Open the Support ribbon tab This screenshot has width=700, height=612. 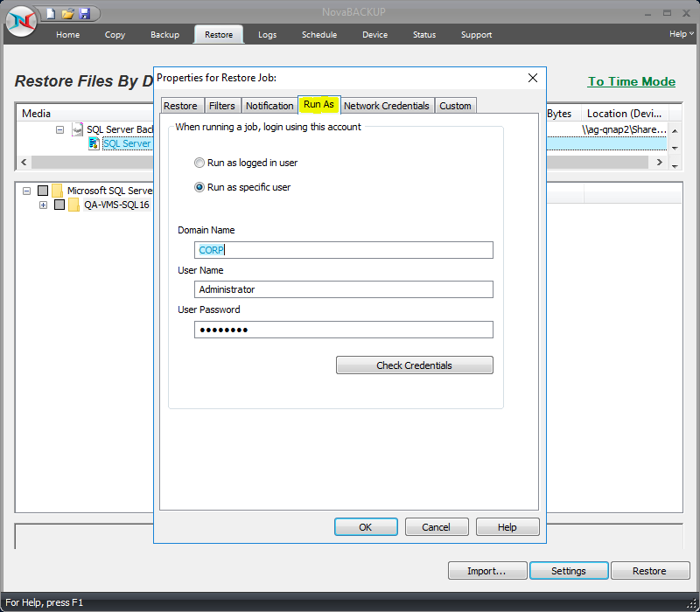476,35
